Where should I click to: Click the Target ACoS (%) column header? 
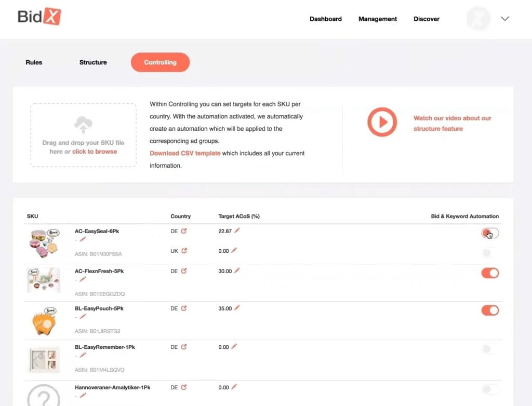[239, 216]
